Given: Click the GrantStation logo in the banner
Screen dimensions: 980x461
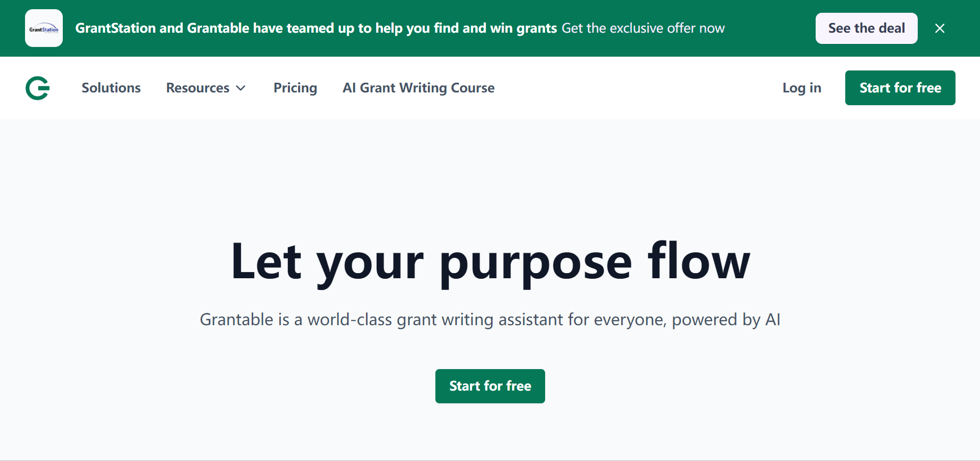Looking at the screenshot, I should [44, 28].
